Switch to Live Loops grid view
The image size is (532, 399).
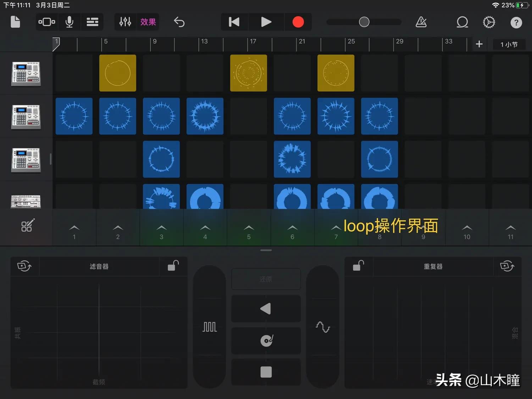point(46,22)
